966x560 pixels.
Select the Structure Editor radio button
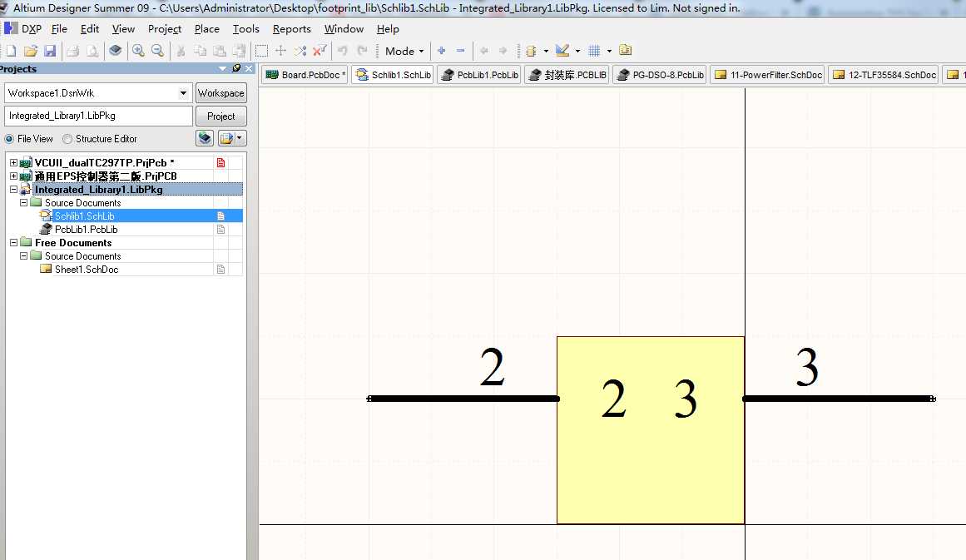click(67, 139)
